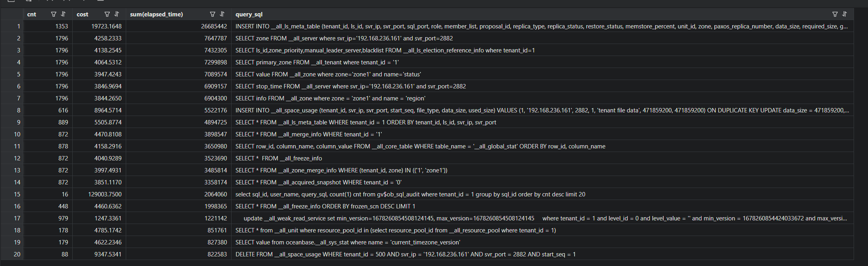Open filter for the cost column
The width and height of the screenshot is (868, 266).
click(107, 14)
